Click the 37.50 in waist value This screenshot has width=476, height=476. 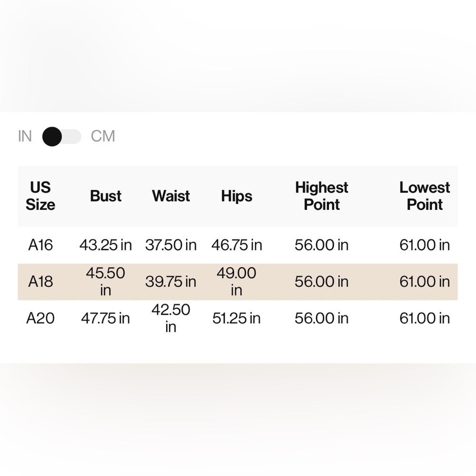pos(171,245)
